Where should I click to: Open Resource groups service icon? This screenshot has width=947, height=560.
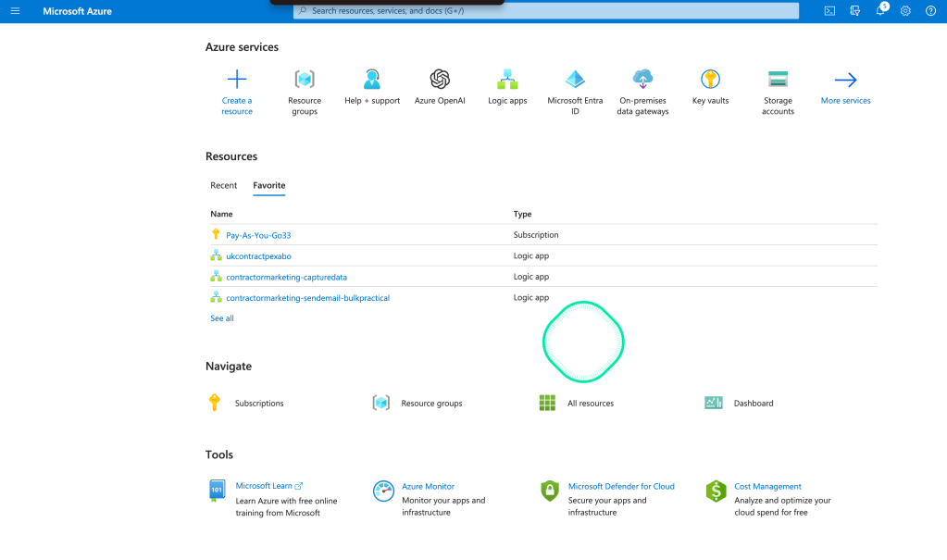(x=305, y=79)
